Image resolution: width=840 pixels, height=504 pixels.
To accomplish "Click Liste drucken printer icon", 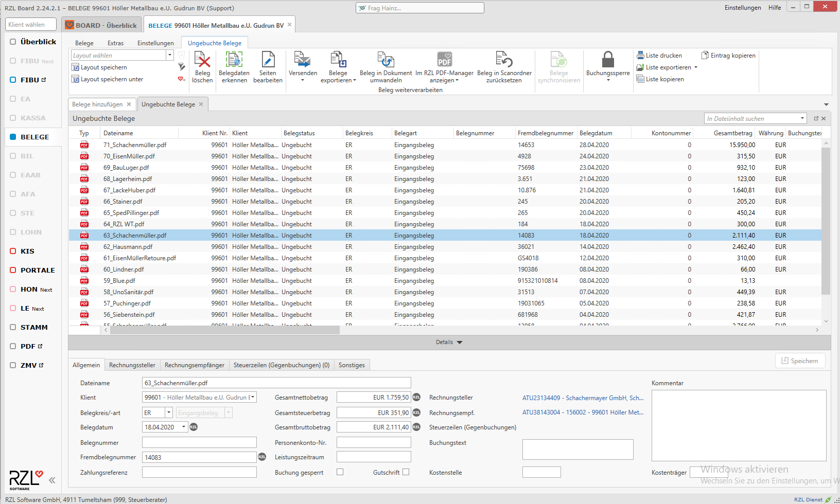I will click(x=640, y=56).
